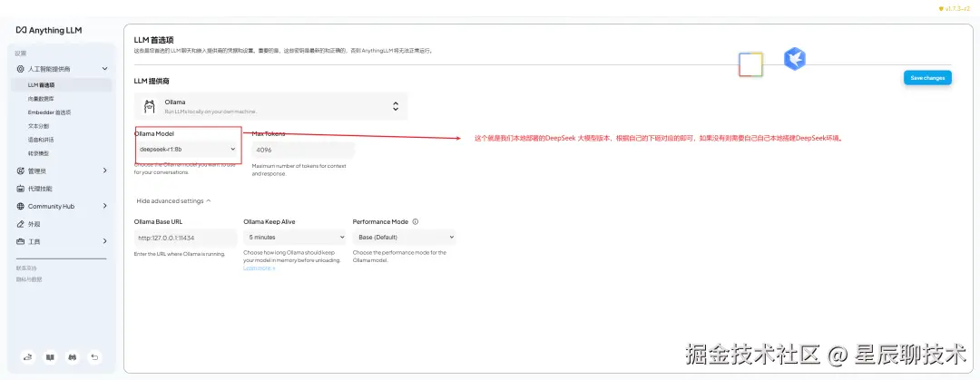This screenshot has height=380, width=980.
Task: Follow the Learn more link
Action: coord(259,268)
